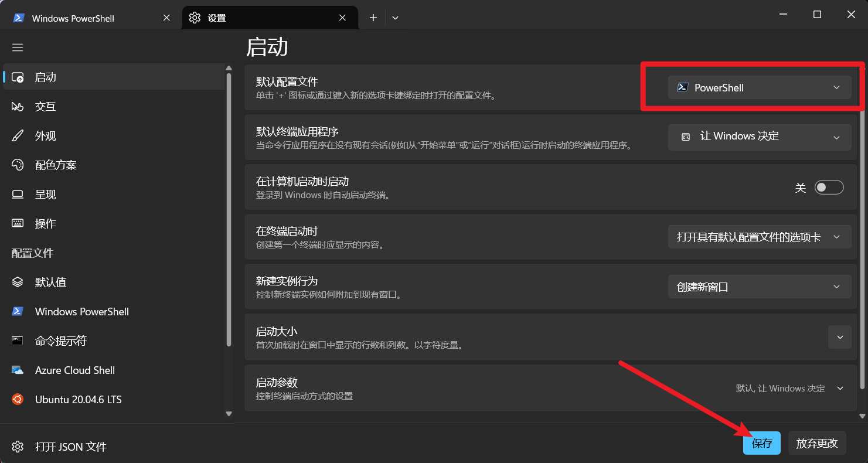Click the 交互 interaction cursor icon
Image resolution: width=868 pixels, height=463 pixels.
(x=18, y=107)
